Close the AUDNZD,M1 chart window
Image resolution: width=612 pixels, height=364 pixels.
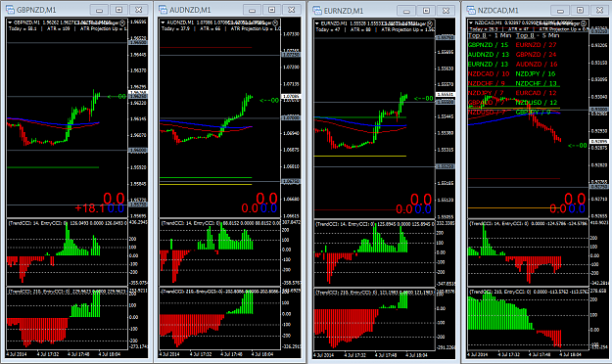(292, 10)
